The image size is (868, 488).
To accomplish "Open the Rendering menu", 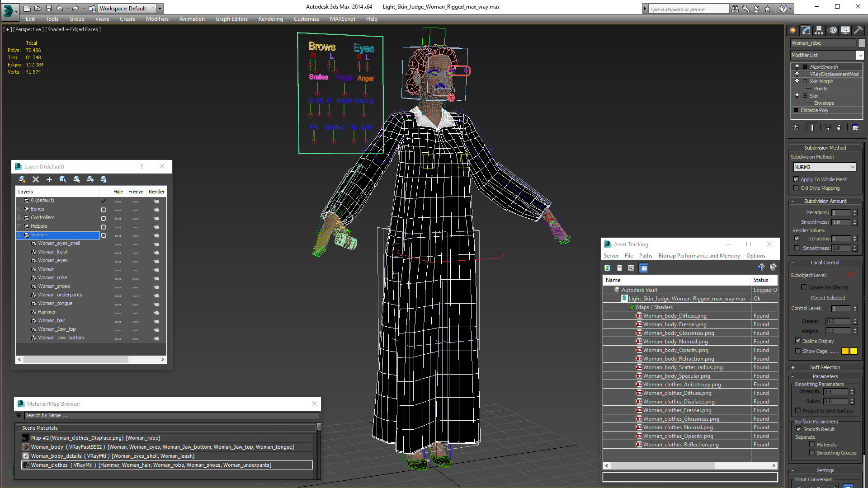I will click(270, 19).
